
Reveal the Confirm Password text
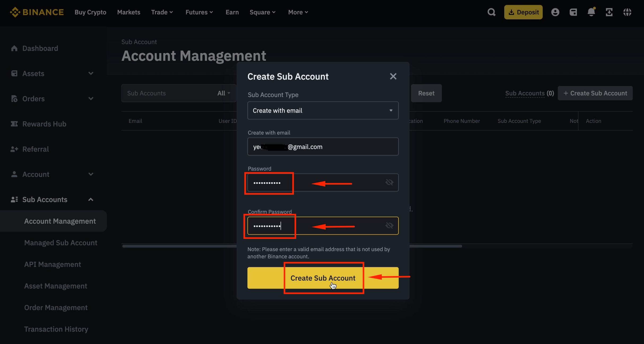point(389,226)
